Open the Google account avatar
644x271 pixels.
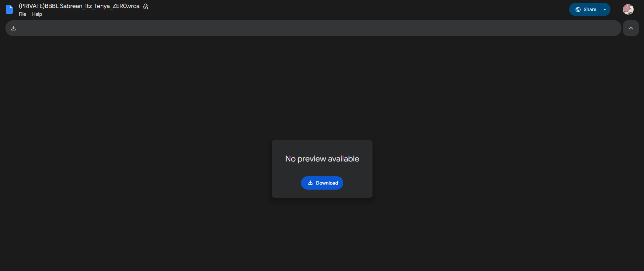point(628,9)
